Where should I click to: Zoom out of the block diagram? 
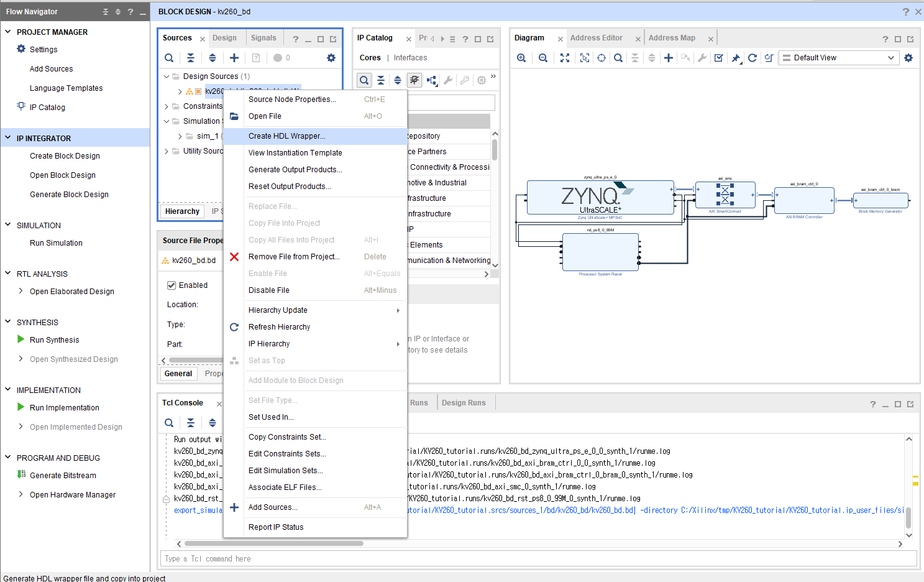click(x=542, y=58)
